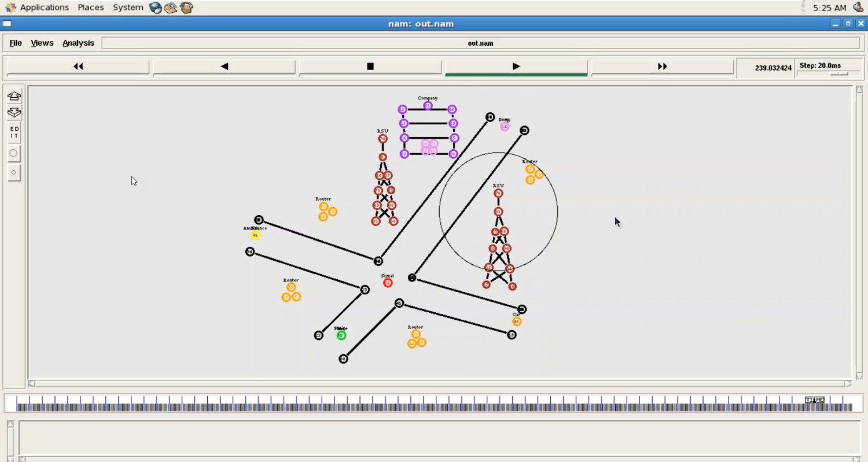Viewport: 868px width, 462px height.
Task: Open the File menu
Action: click(16, 43)
